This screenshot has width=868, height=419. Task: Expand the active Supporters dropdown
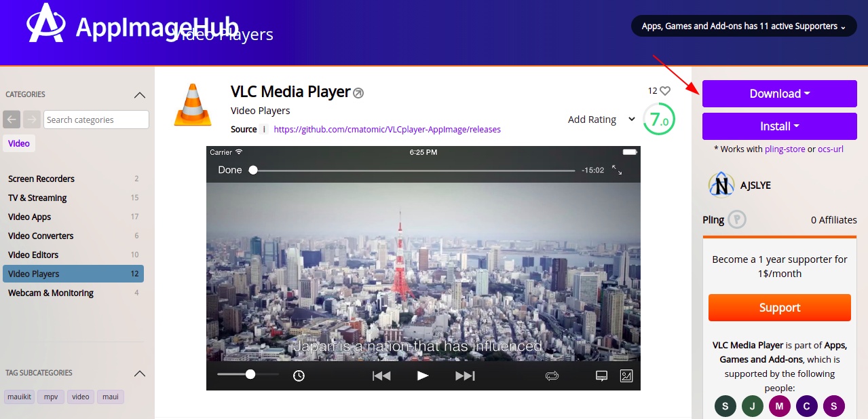point(744,26)
